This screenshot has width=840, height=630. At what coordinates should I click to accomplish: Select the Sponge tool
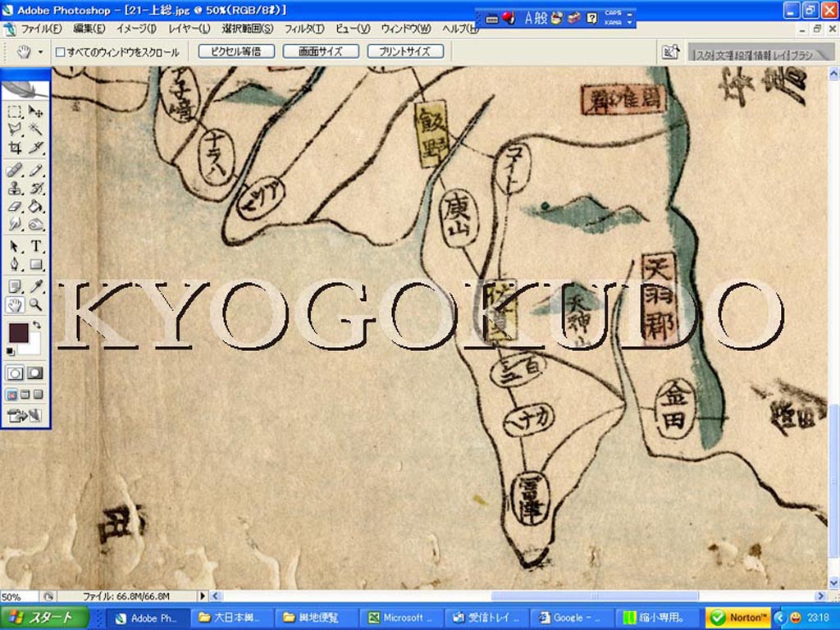(35, 224)
